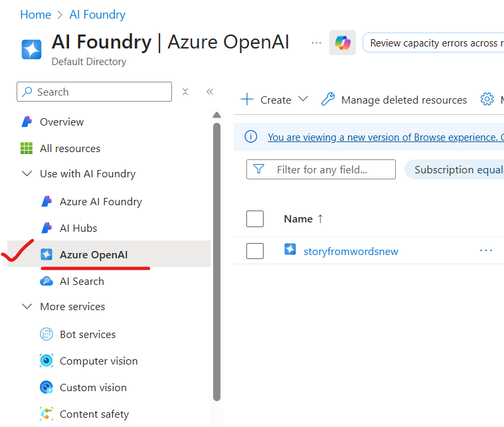Collapse the More services section
The width and height of the screenshot is (504, 427).
[x=27, y=306]
